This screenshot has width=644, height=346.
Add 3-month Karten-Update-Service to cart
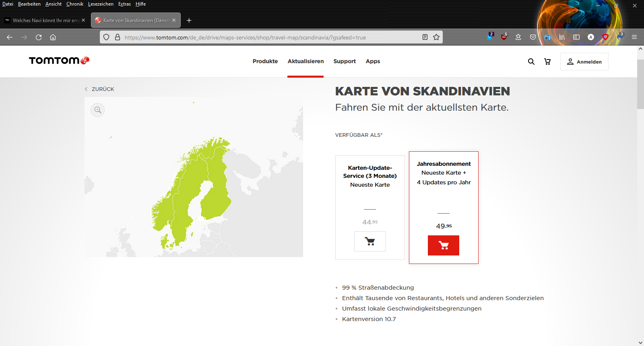point(369,241)
